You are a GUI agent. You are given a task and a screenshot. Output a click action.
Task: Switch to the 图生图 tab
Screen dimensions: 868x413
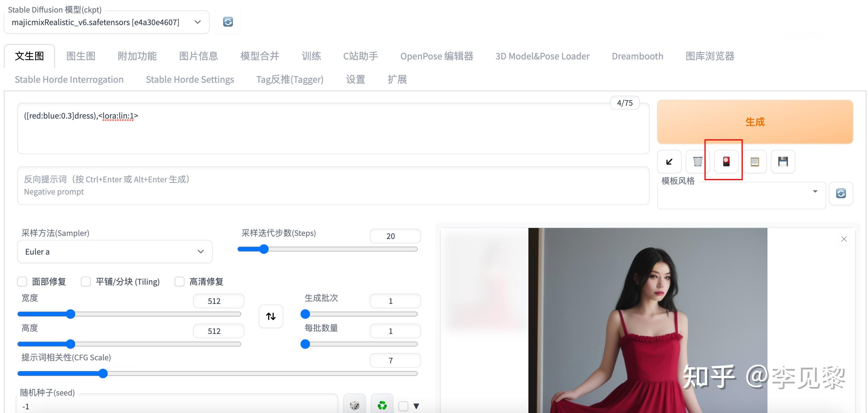pyautogui.click(x=81, y=56)
